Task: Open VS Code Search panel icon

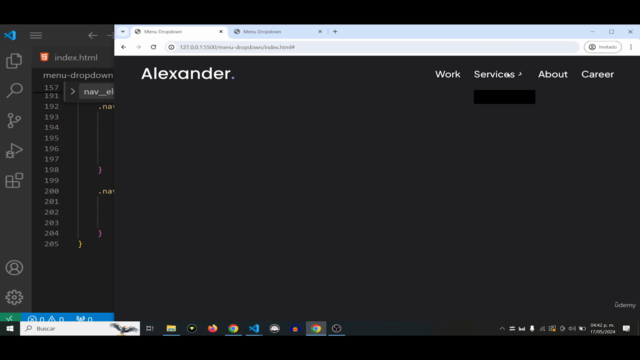Action: pos(14,90)
